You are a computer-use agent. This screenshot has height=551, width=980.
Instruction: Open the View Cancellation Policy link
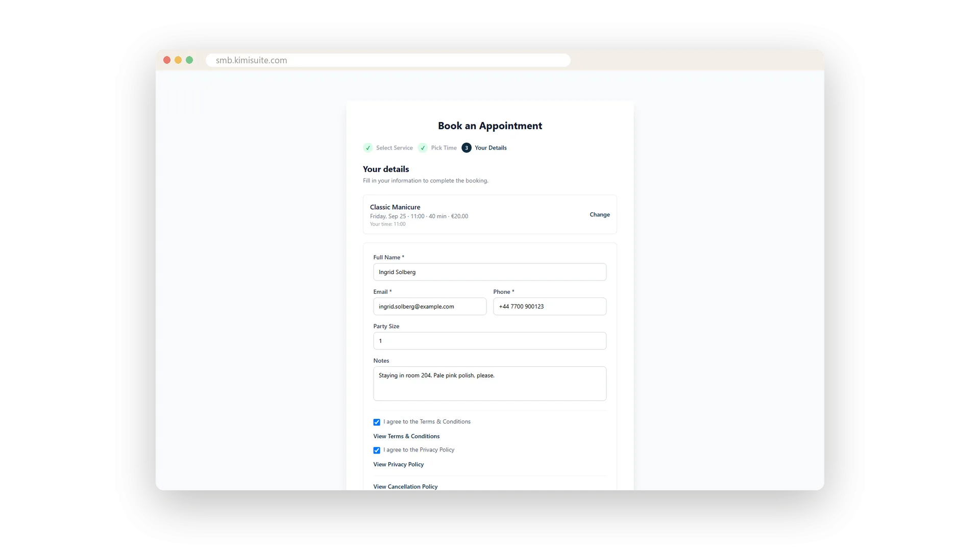pos(405,487)
